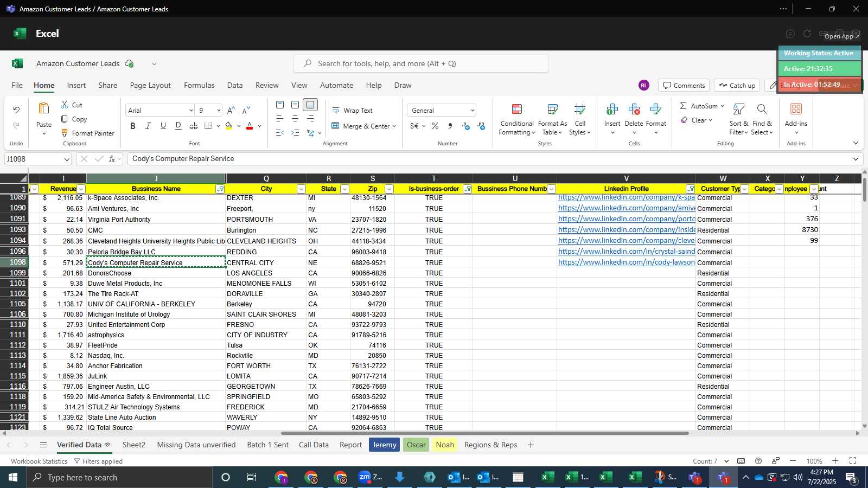Viewport: 868px width, 488px height.
Task: Click the Catch up button
Action: pyautogui.click(x=737, y=85)
